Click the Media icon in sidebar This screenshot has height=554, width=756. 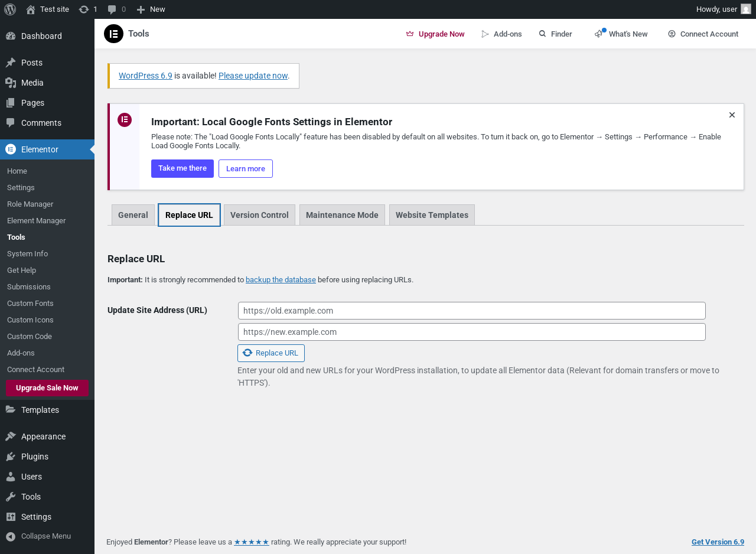[11, 83]
